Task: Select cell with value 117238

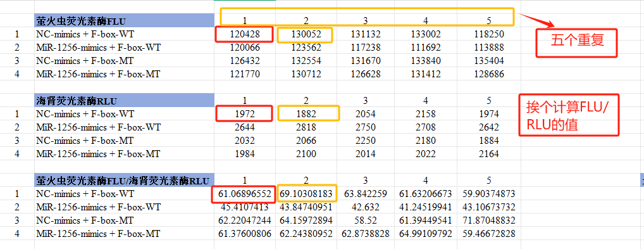Action: tap(366, 48)
